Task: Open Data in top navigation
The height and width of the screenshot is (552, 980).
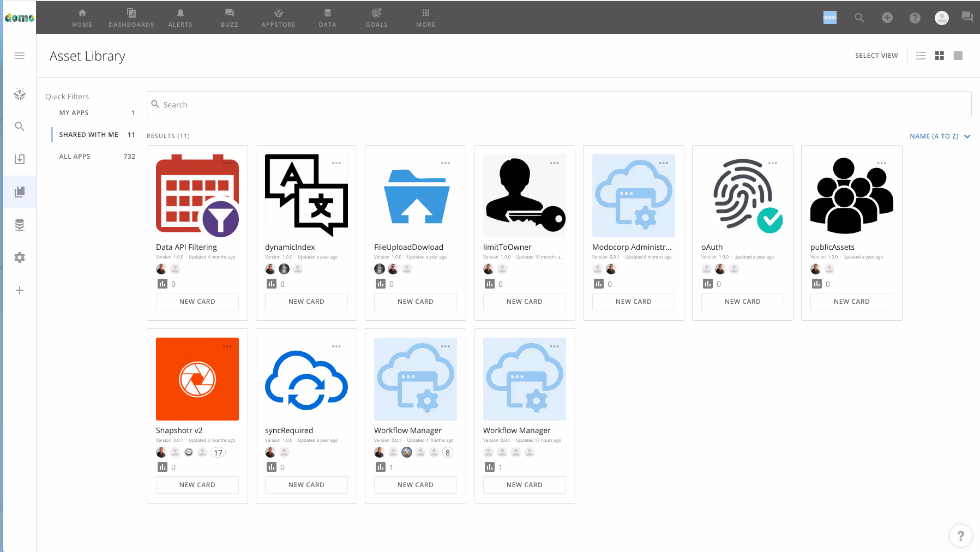Action: [328, 17]
